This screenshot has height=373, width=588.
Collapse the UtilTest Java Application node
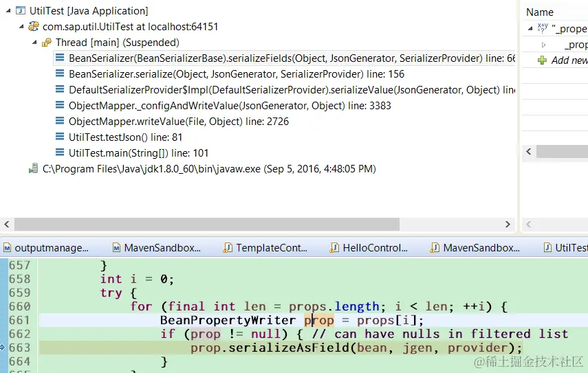pyautogui.click(x=8, y=11)
